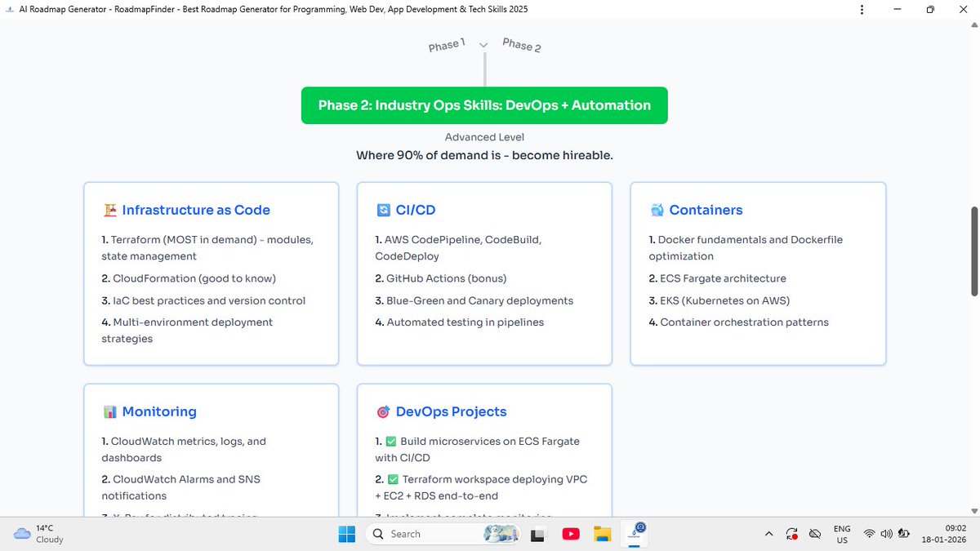Viewport: 980px width, 551px height.
Task: Click the Containers card icon
Action: point(657,210)
